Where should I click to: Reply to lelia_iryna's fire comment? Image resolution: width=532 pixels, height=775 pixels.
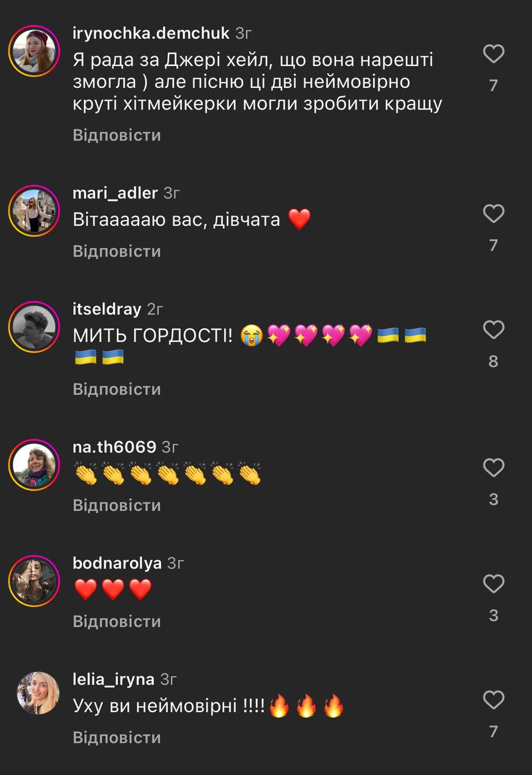(x=117, y=738)
